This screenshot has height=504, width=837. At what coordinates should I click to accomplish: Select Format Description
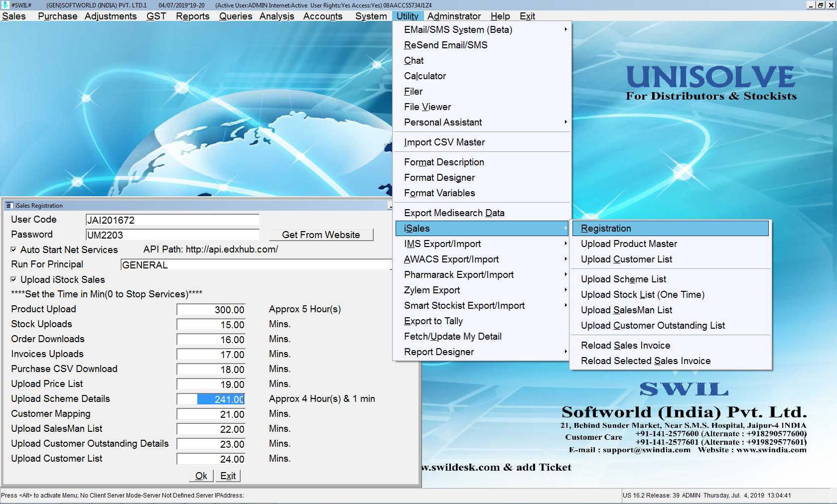coord(482,162)
